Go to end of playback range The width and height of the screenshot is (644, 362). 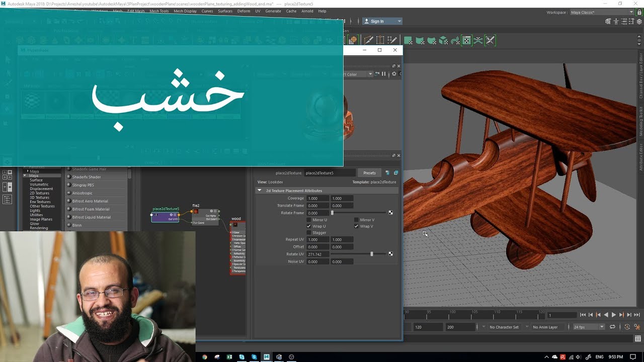point(637,315)
